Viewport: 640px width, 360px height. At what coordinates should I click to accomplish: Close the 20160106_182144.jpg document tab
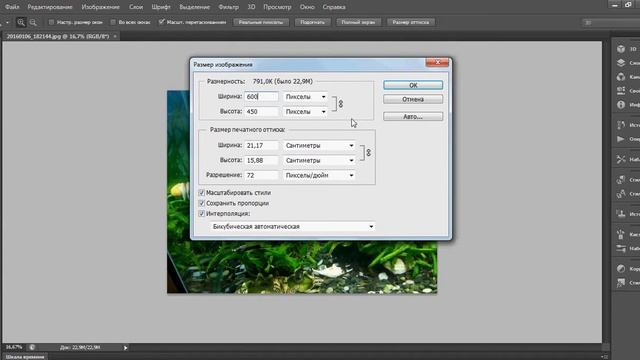[115, 36]
